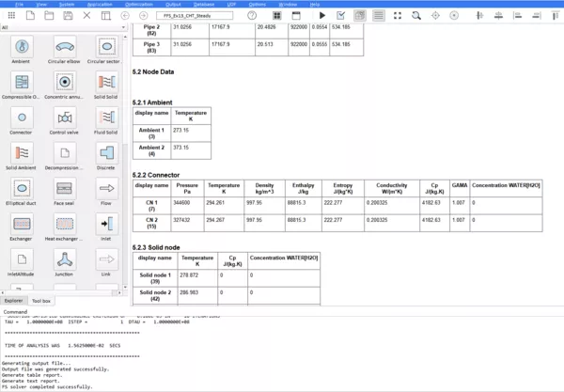Click the X delete toolbar icon

click(86, 15)
